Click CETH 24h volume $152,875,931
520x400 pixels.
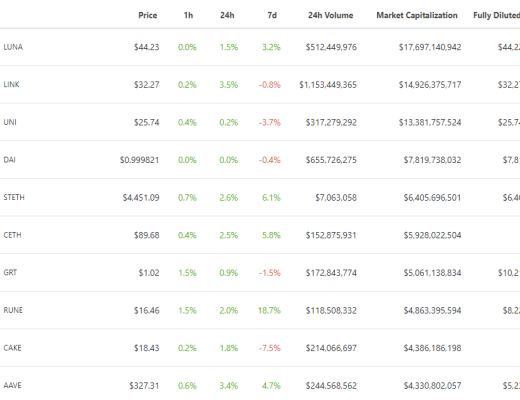pos(331,235)
